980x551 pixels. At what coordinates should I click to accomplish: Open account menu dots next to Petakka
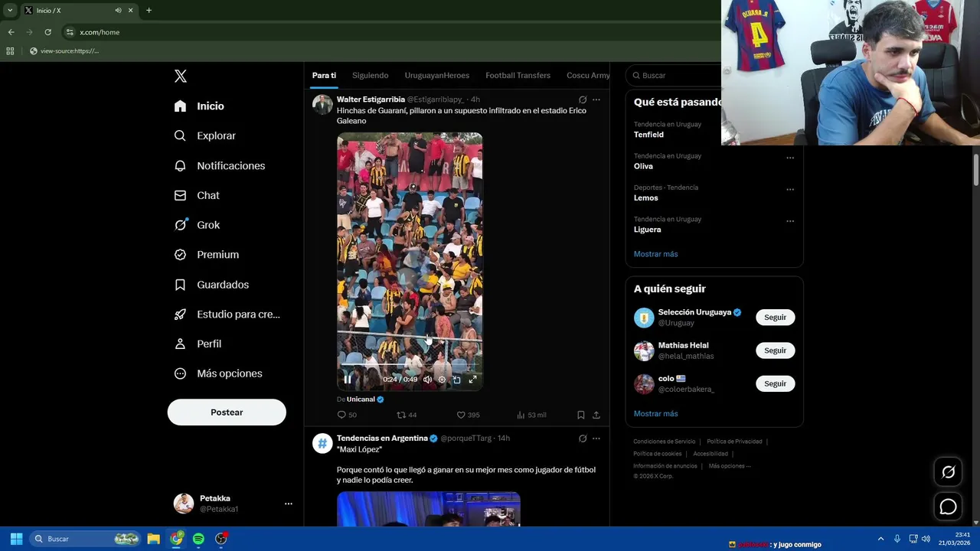point(289,504)
